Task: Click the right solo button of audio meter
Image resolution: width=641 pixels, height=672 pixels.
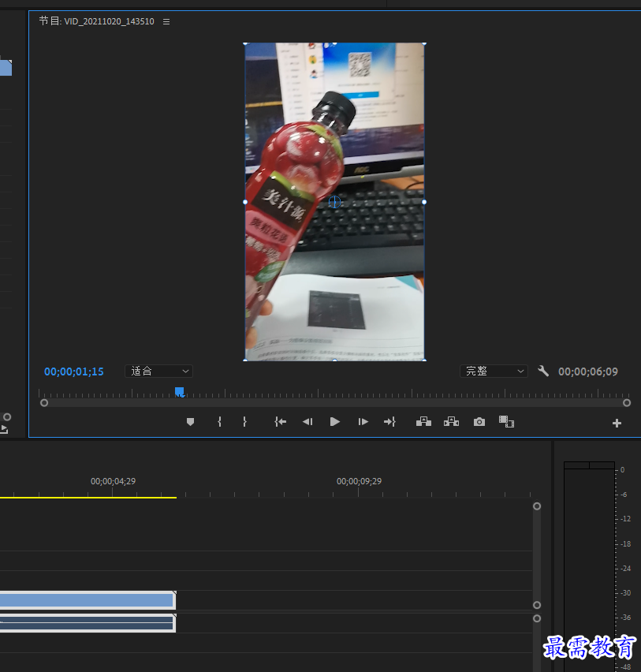Action: pyautogui.click(x=602, y=465)
